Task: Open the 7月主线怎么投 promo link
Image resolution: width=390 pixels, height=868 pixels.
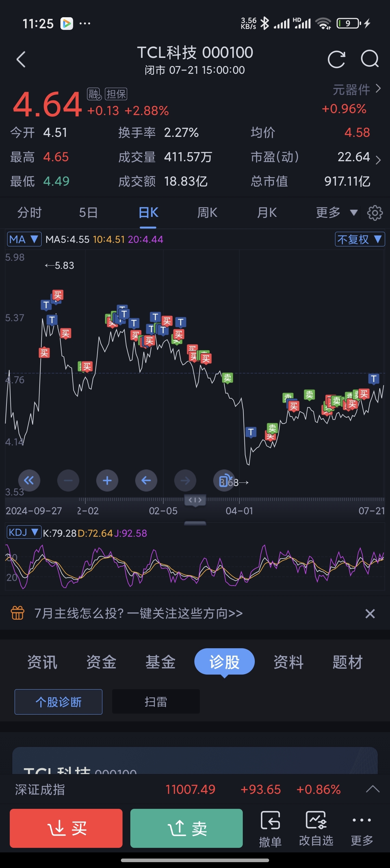Action: pyautogui.click(x=138, y=613)
